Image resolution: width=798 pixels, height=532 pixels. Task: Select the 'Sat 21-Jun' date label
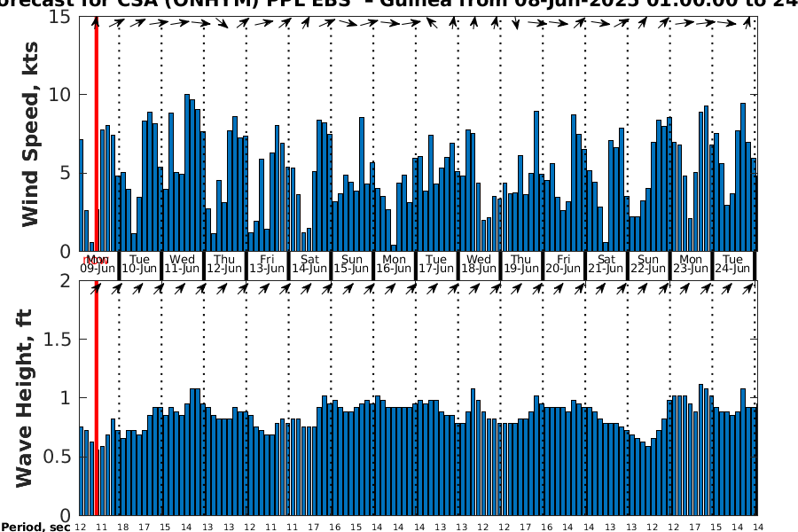point(606,264)
